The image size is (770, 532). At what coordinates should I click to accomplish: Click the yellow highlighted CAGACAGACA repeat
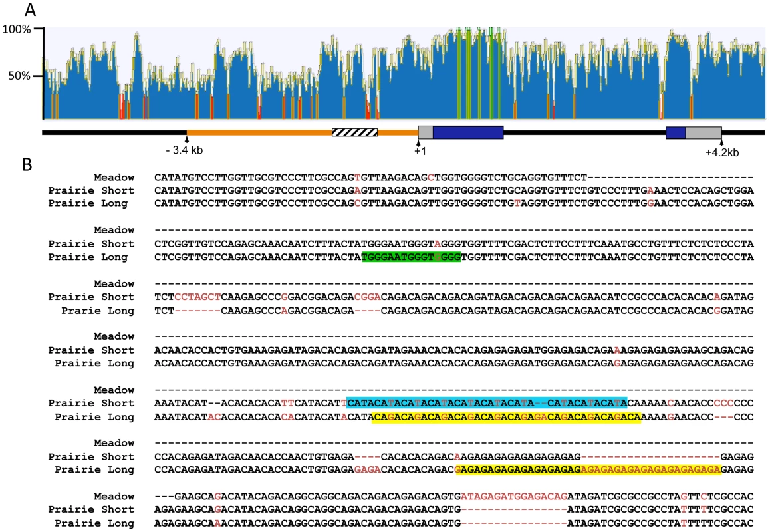(506, 417)
